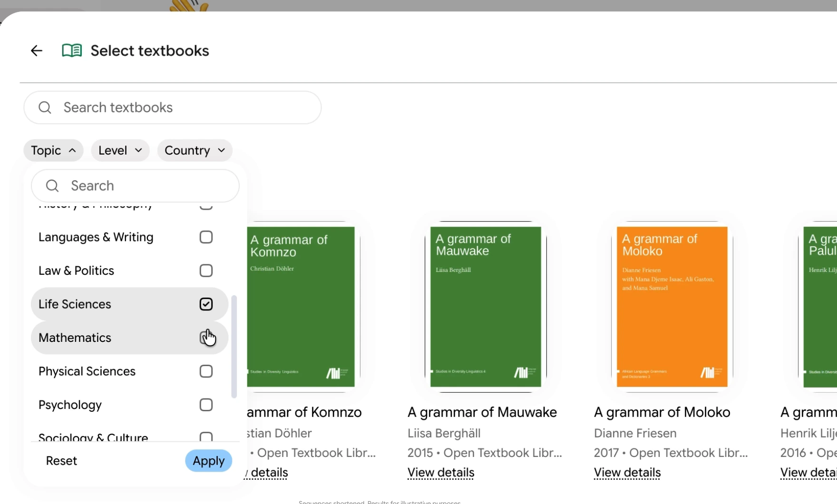Click the Select textbooks heading
The width and height of the screenshot is (837, 504).
(x=150, y=50)
